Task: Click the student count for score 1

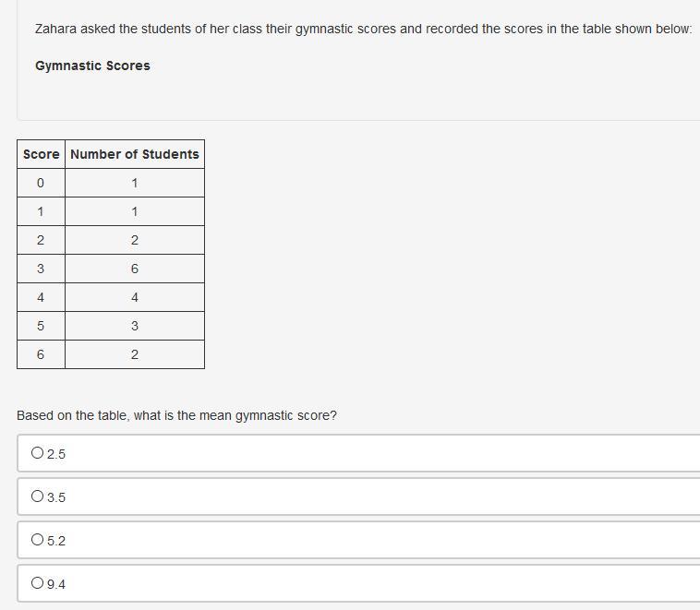Action: click(135, 211)
